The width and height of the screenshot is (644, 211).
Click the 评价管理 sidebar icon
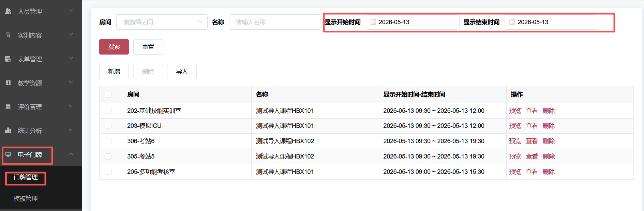click(x=8, y=107)
